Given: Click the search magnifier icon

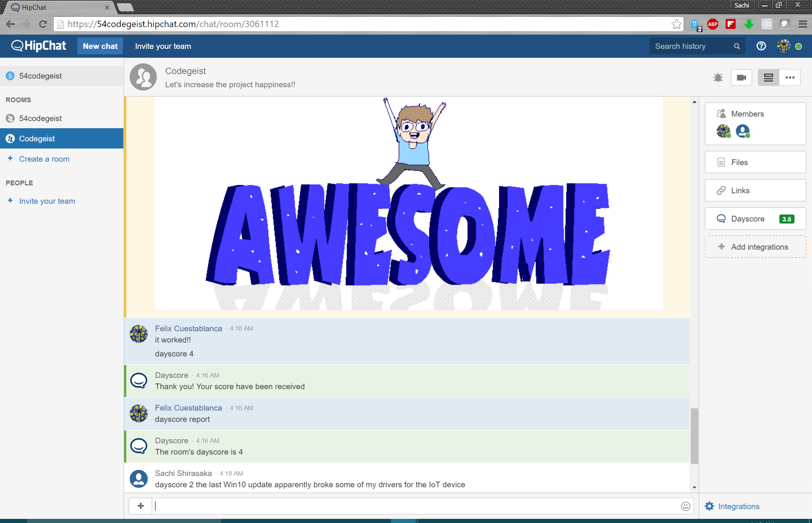Looking at the screenshot, I should (x=737, y=46).
